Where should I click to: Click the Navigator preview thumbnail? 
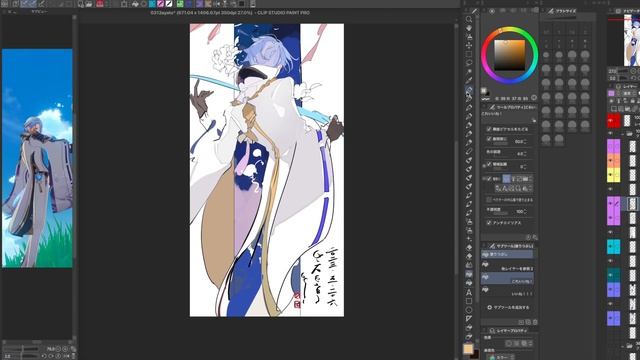[631, 41]
